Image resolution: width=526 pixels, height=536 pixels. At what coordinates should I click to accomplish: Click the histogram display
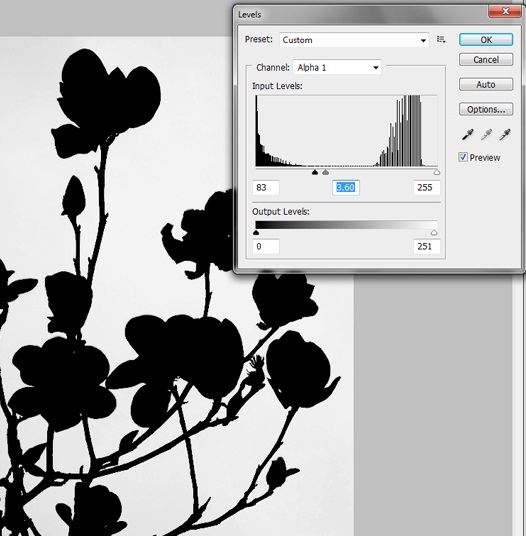[x=346, y=131]
